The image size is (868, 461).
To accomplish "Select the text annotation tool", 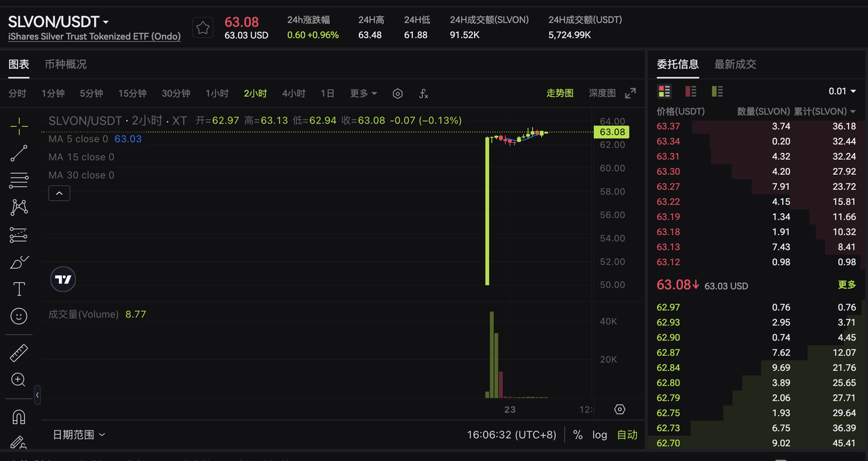I will 18,288.
